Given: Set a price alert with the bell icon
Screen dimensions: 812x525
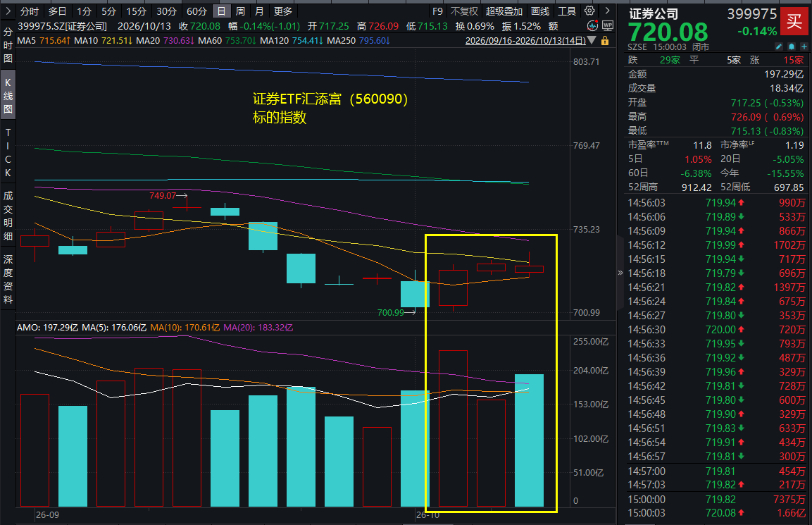Looking at the screenshot, I should pyautogui.click(x=792, y=47).
